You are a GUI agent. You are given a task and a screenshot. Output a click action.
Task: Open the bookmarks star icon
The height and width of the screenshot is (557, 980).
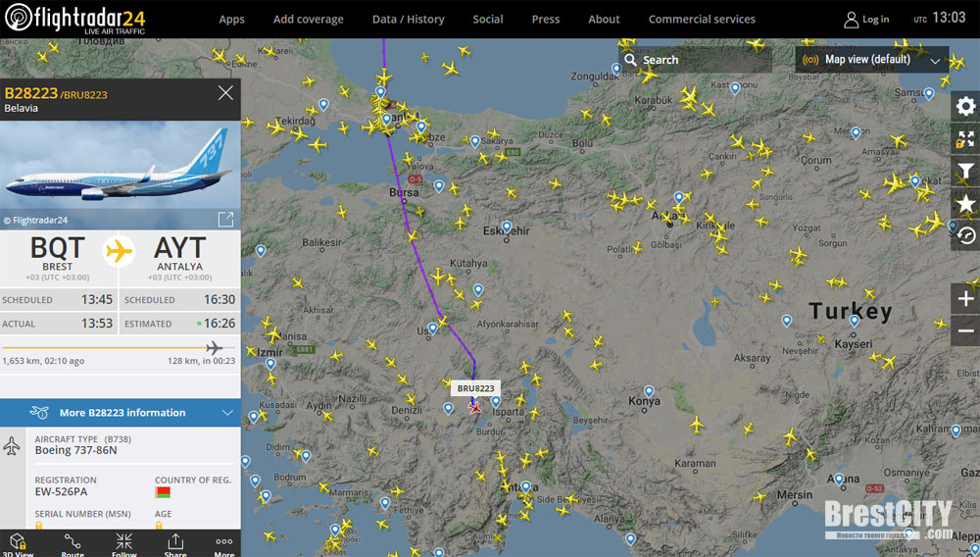[965, 204]
